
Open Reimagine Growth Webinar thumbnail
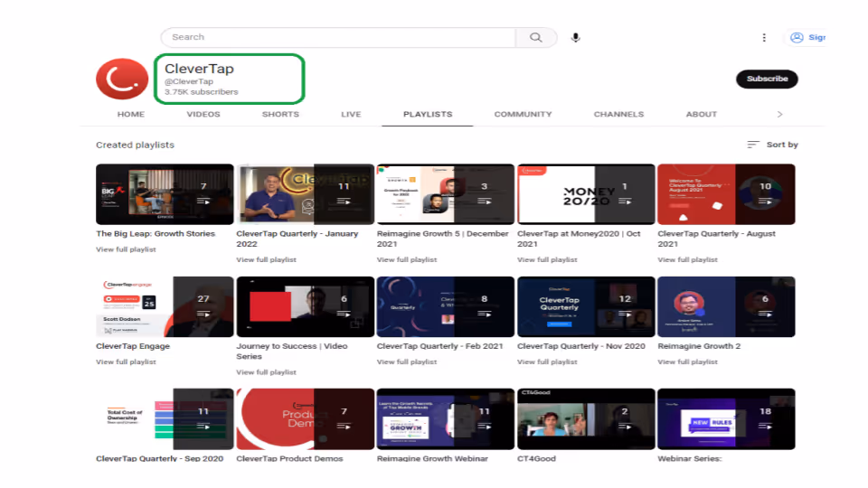click(446, 418)
